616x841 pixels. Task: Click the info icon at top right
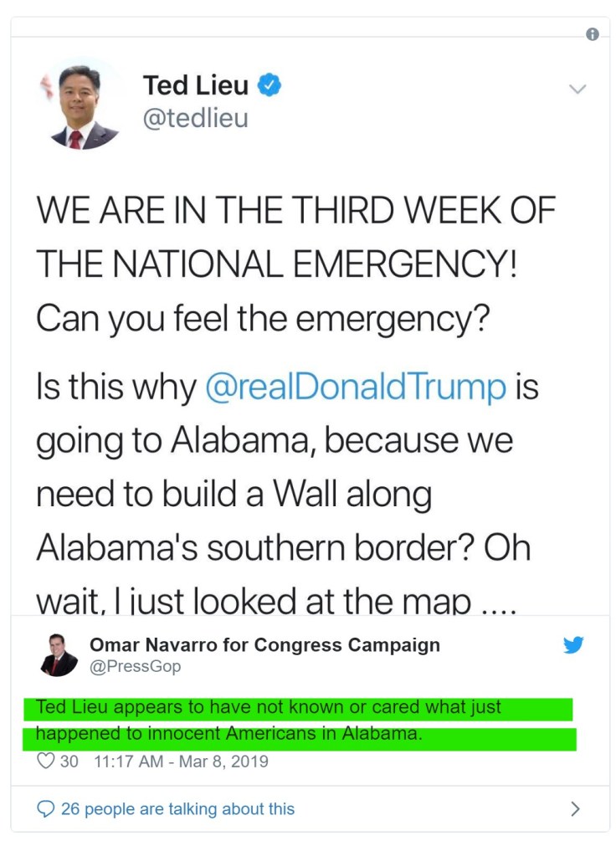[593, 34]
